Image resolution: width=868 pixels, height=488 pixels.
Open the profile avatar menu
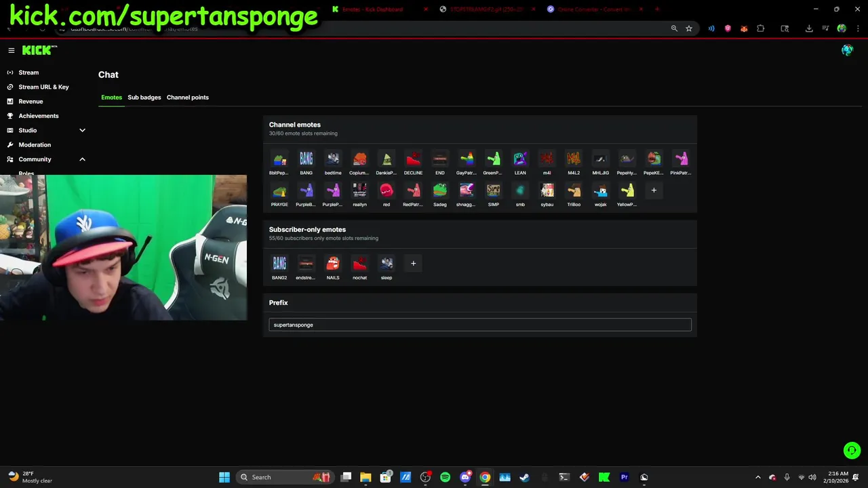(847, 50)
